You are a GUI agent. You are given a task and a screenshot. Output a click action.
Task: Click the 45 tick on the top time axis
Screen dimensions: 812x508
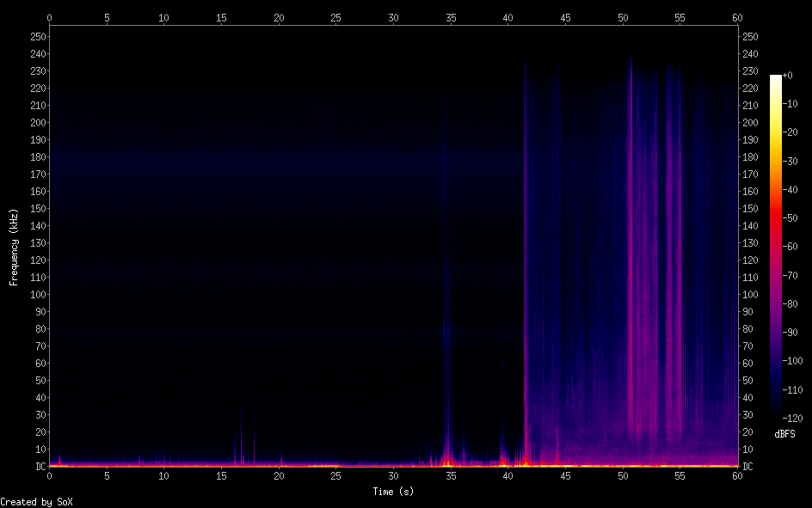(565, 16)
